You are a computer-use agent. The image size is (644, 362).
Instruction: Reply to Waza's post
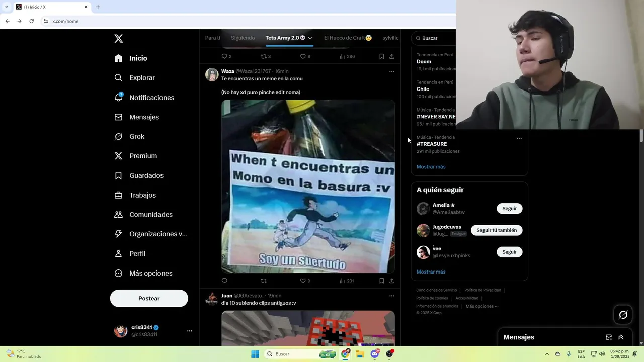coord(224,281)
